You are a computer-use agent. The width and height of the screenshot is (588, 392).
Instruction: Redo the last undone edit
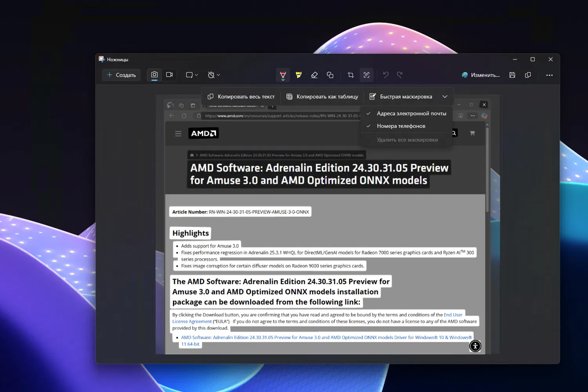click(x=400, y=75)
